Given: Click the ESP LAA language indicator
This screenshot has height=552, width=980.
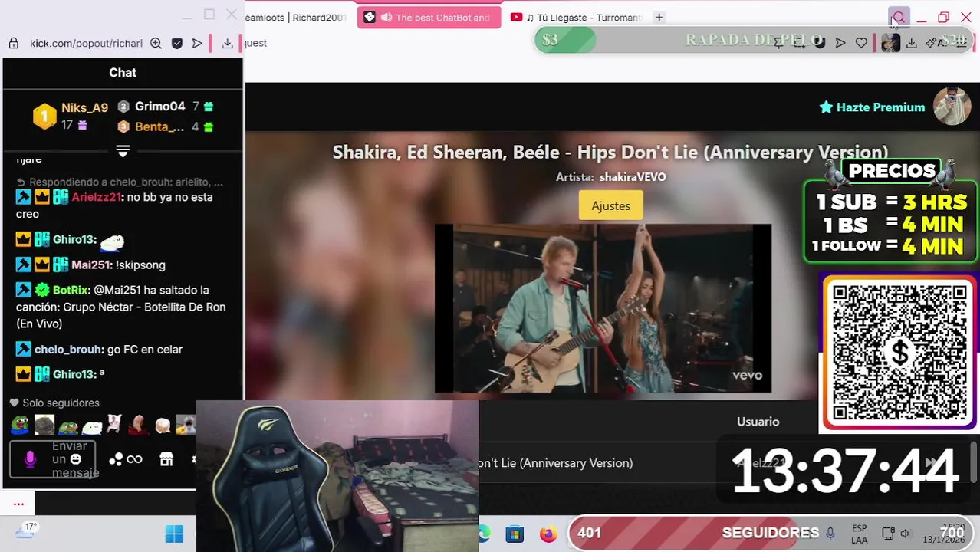Looking at the screenshot, I should tap(860, 534).
